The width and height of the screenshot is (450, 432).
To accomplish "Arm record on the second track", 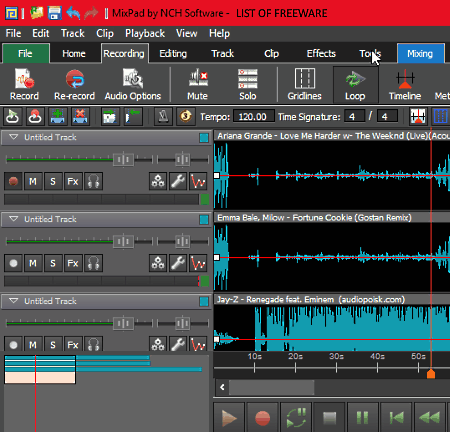I will coord(13,263).
